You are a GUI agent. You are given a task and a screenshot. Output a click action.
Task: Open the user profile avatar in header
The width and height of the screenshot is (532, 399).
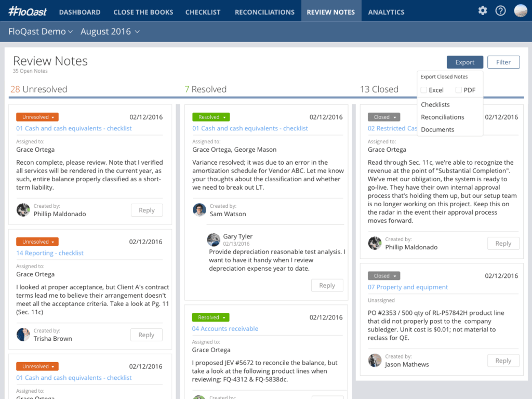tap(521, 11)
